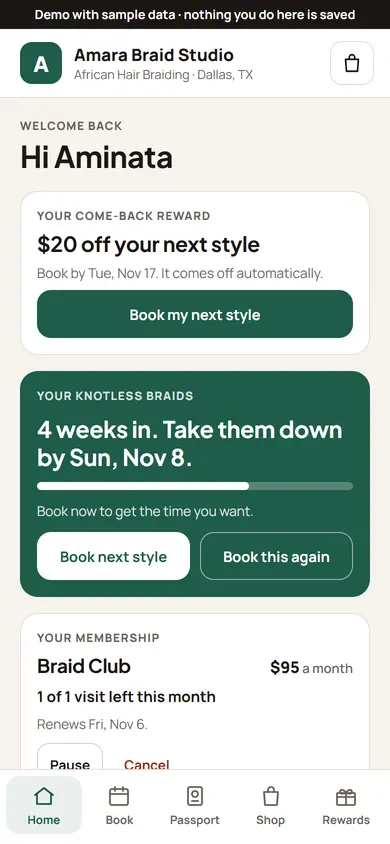Screen dimensions: 390x844
Task: Pause the Braid Club membership
Action: 70,759
